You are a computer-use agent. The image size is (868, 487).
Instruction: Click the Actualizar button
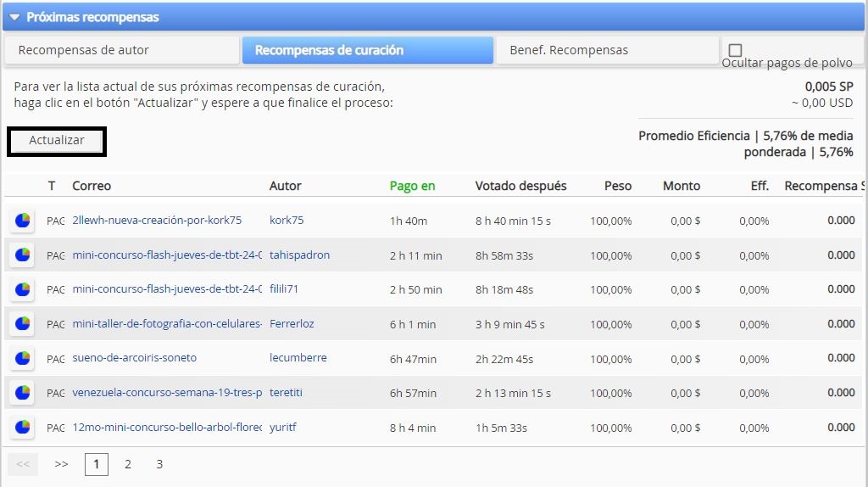coord(57,141)
